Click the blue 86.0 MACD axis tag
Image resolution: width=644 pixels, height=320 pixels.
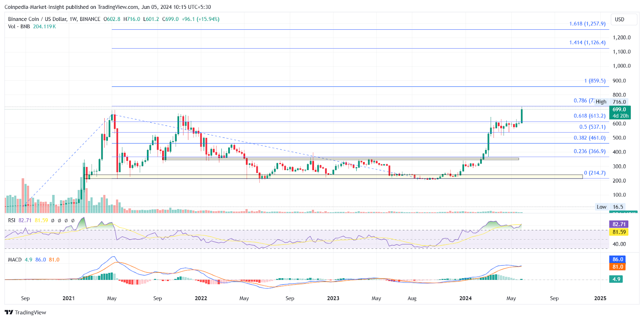[x=618, y=259]
